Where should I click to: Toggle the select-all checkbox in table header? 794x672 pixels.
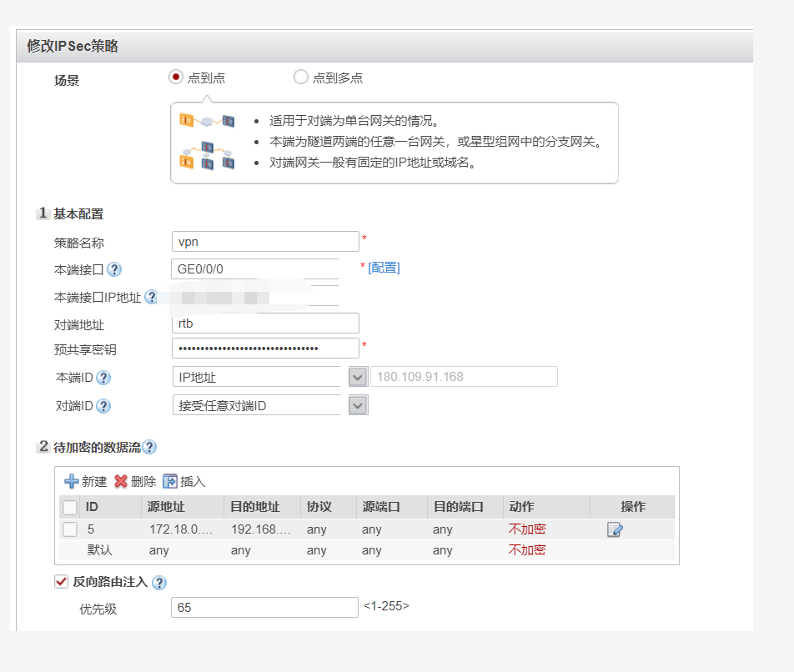coord(70,507)
